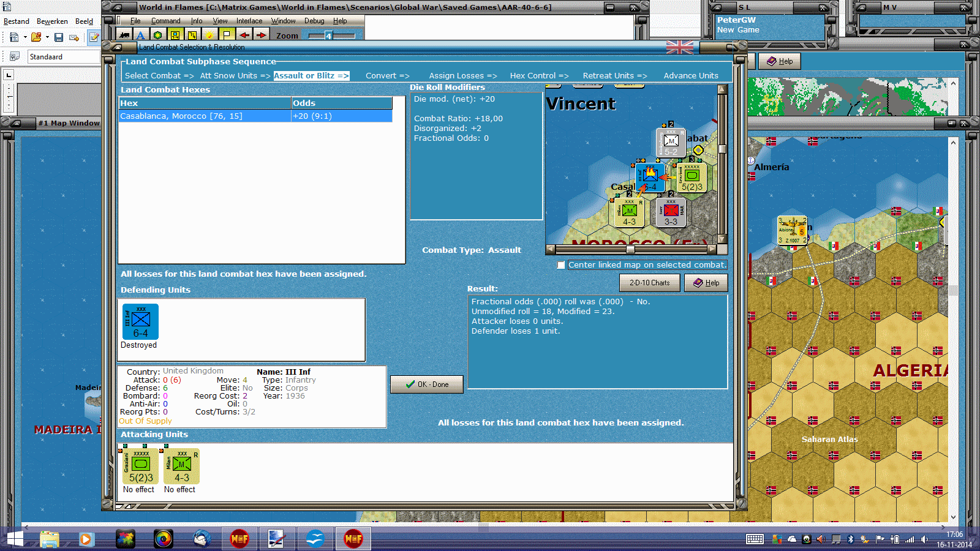Click the red left arrow toolbar icon

244,36
